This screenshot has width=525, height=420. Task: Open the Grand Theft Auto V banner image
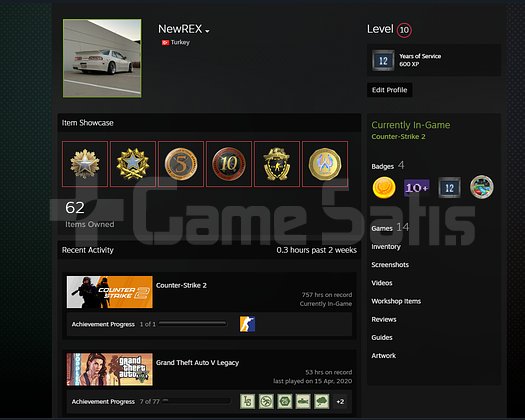(110, 369)
